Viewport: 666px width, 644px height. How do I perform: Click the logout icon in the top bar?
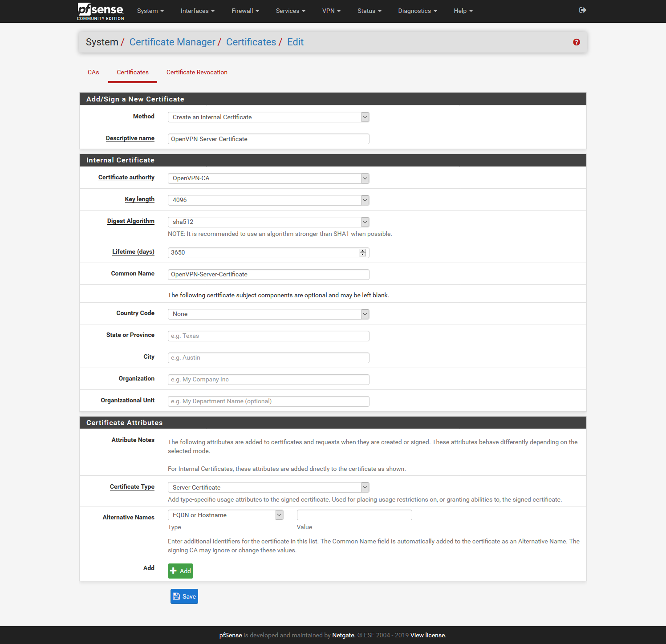tap(582, 10)
